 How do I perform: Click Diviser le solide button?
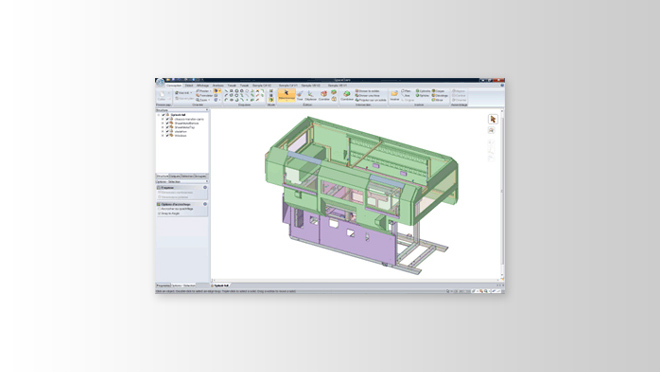point(367,91)
